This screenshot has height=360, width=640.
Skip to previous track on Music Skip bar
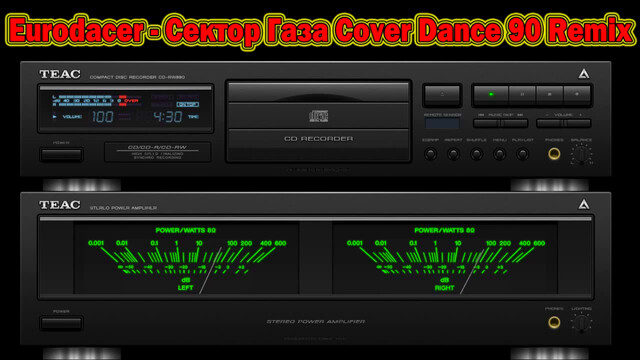pyautogui.click(x=487, y=123)
